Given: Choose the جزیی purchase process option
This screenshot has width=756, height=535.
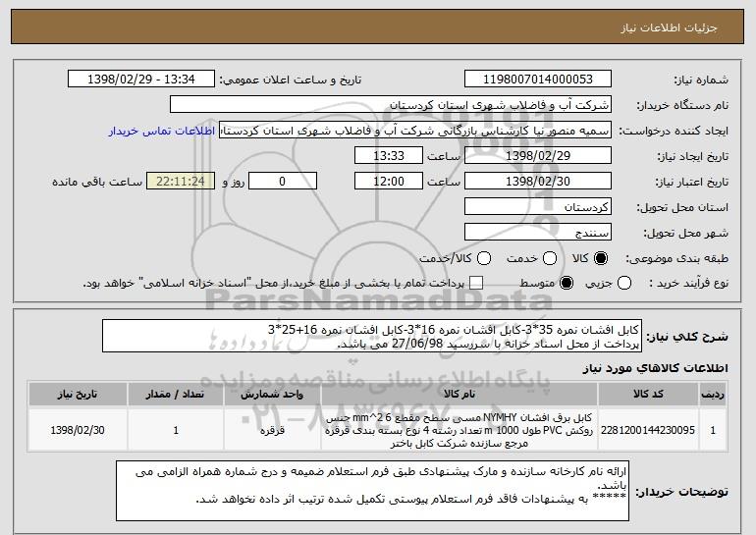Looking at the screenshot, I should (623, 283).
